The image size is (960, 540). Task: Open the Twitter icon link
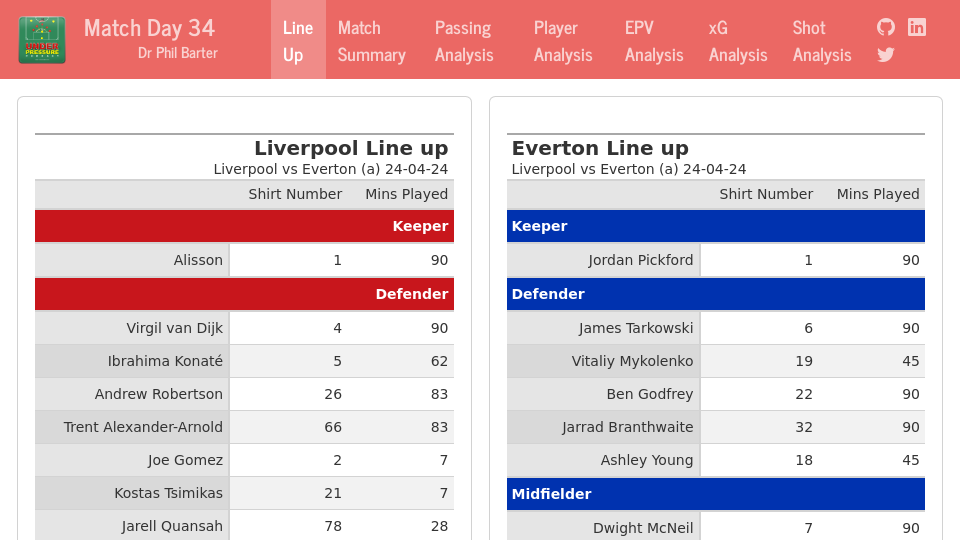pyautogui.click(x=886, y=55)
